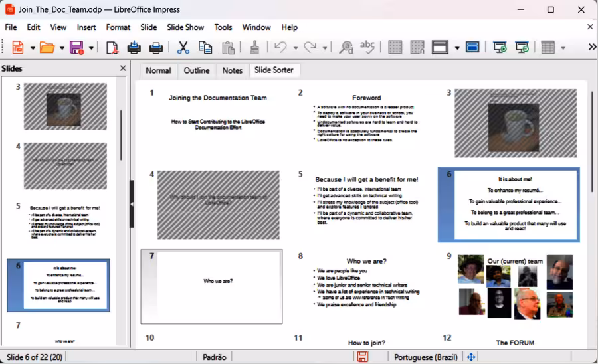
Task: Expand the Open recent files arrow
Action: (x=62, y=48)
